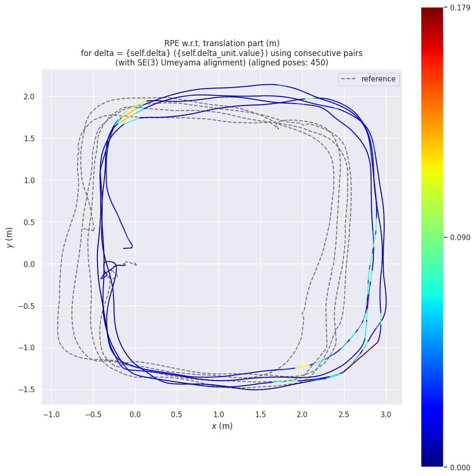Click the dark red trajectory segment

(x=362, y=356)
